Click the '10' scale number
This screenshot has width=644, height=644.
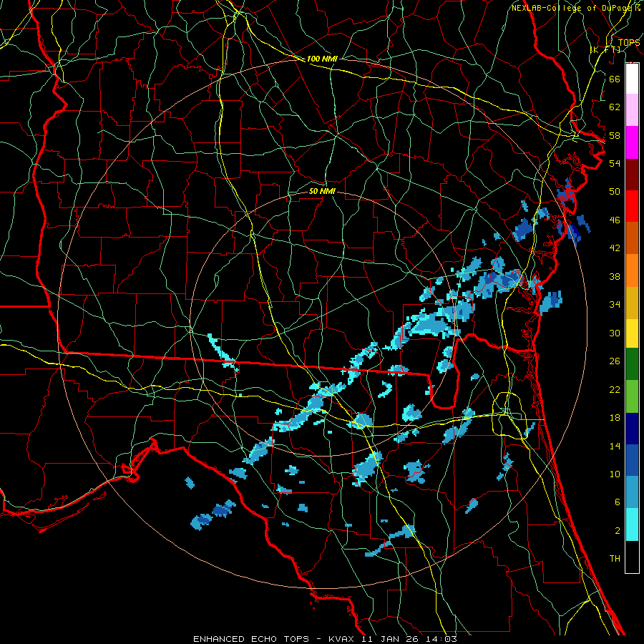click(x=615, y=474)
